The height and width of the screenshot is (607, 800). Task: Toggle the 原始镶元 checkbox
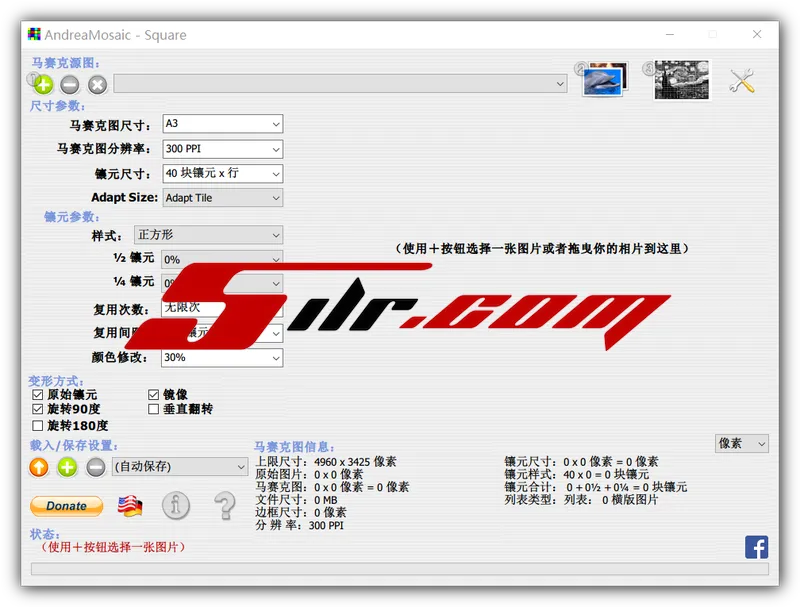point(37,394)
